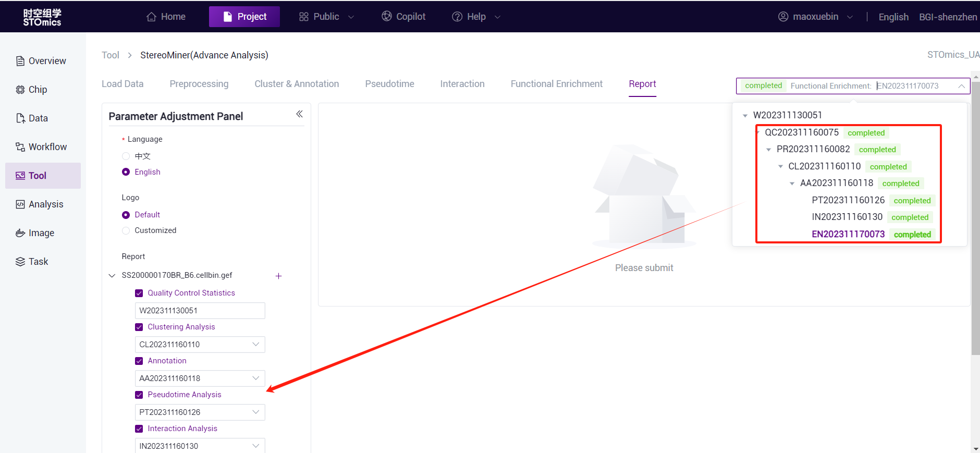Click the Workflow sidebar icon
The image size is (980, 453).
20,147
